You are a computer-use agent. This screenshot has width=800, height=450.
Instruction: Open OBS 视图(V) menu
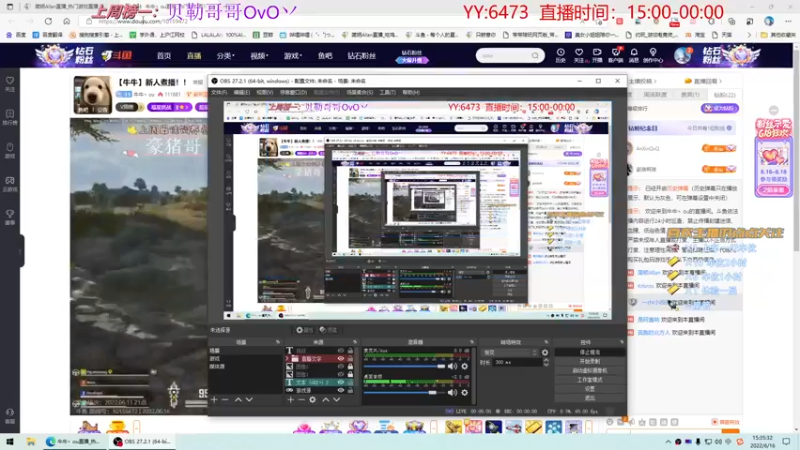tap(264, 92)
